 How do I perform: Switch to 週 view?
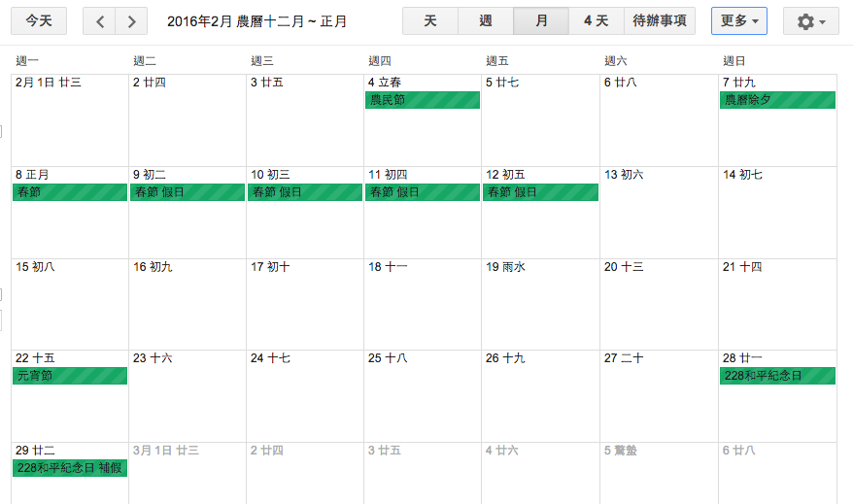click(x=486, y=21)
